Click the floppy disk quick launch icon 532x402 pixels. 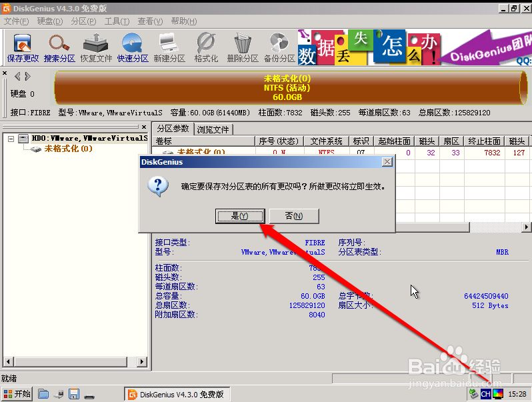point(73,394)
